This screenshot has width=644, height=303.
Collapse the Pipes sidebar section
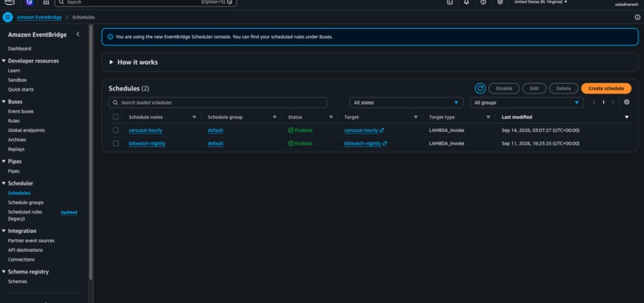click(4, 161)
